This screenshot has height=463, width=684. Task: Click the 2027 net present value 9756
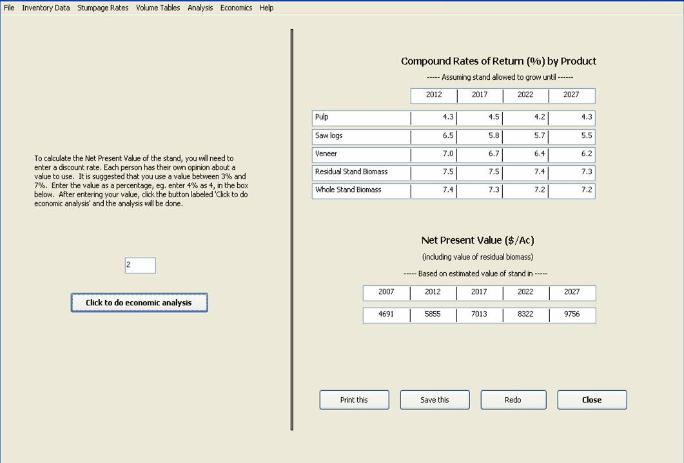(572, 315)
